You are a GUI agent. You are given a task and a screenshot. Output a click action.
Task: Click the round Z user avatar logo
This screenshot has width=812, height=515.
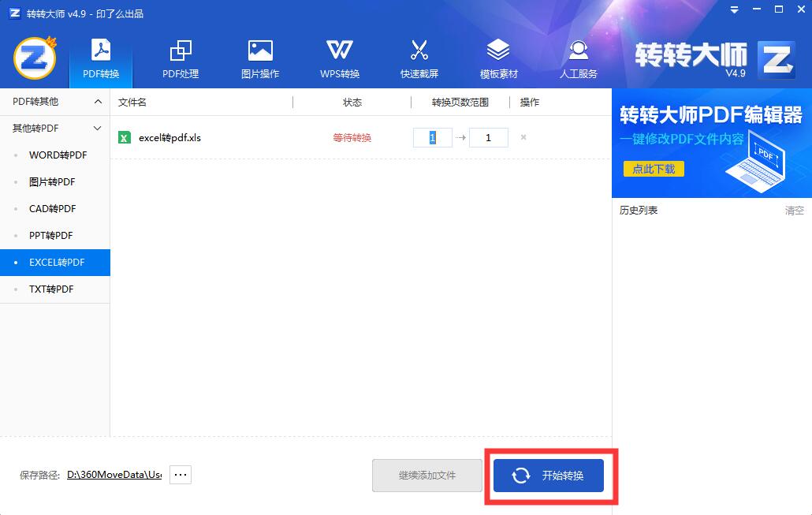click(x=35, y=58)
